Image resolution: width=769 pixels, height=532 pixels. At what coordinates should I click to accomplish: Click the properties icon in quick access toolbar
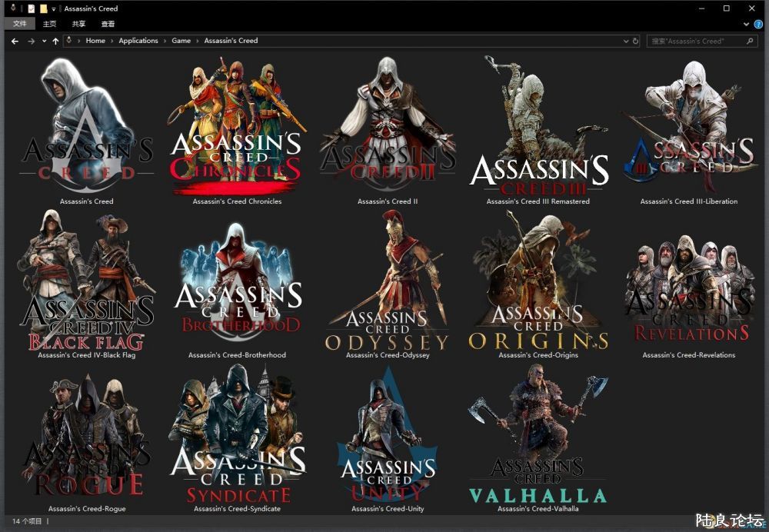coord(32,8)
